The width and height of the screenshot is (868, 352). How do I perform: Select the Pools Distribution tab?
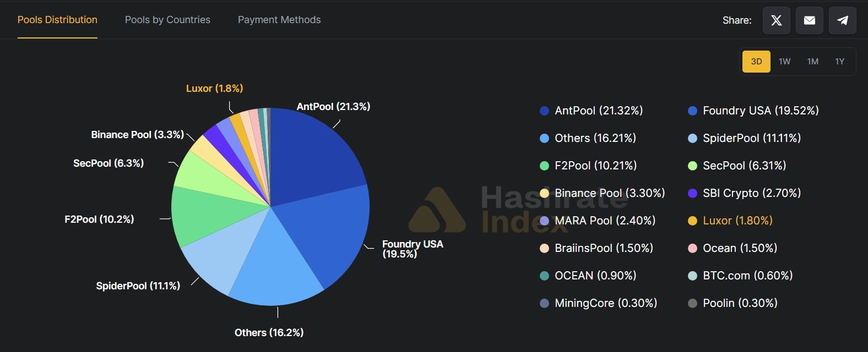[57, 20]
